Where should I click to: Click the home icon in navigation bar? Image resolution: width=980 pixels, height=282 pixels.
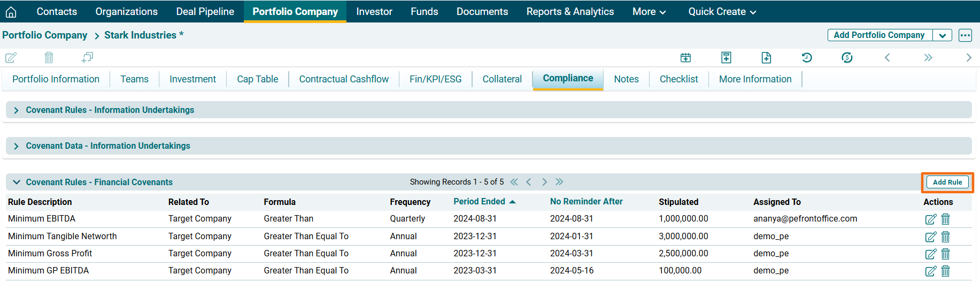tap(11, 12)
